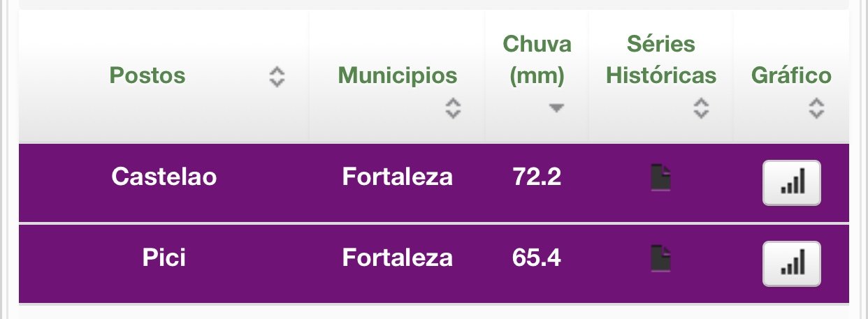This screenshot has height=319, width=868.
Task: Click the Gráfico header label
Action: pos(791,75)
